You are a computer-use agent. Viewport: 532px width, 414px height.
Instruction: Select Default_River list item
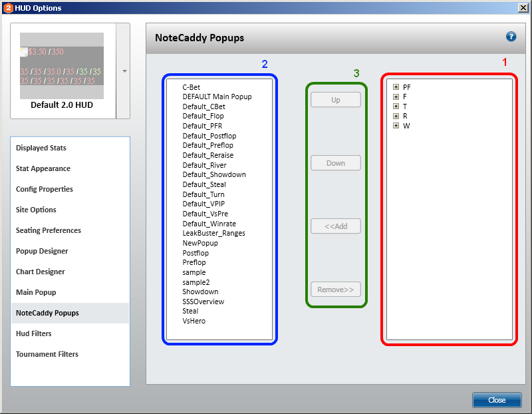pyautogui.click(x=205, y=165)
